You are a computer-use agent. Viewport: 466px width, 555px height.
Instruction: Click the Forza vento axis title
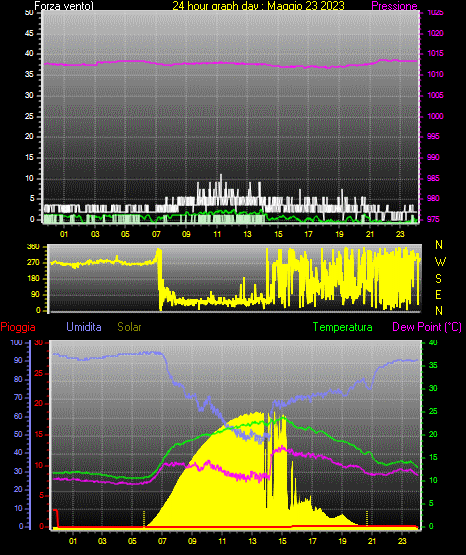click(x=64, y=6)
